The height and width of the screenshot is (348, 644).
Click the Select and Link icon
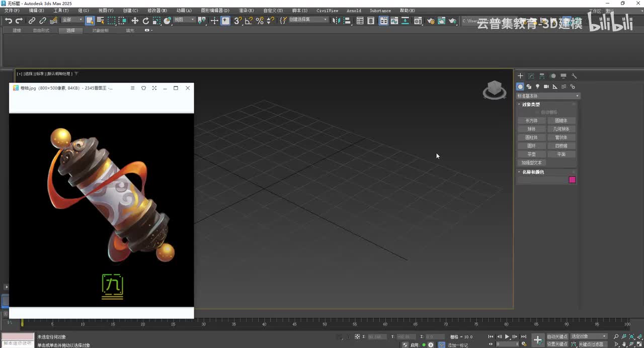[x=32, y=21]
